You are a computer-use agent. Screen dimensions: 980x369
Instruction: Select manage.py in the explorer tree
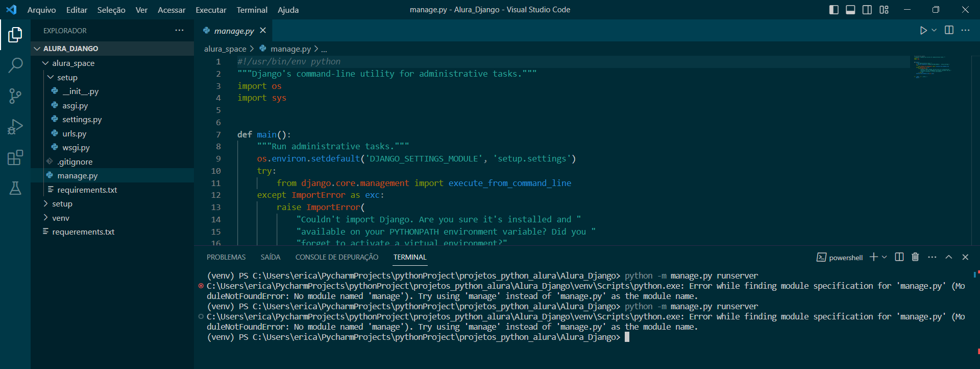tap(112, 175)
